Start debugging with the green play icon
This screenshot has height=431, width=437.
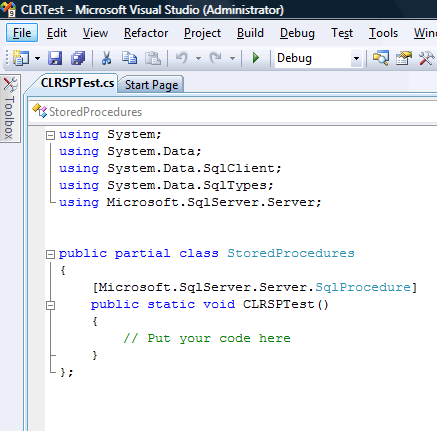point(256,58)
